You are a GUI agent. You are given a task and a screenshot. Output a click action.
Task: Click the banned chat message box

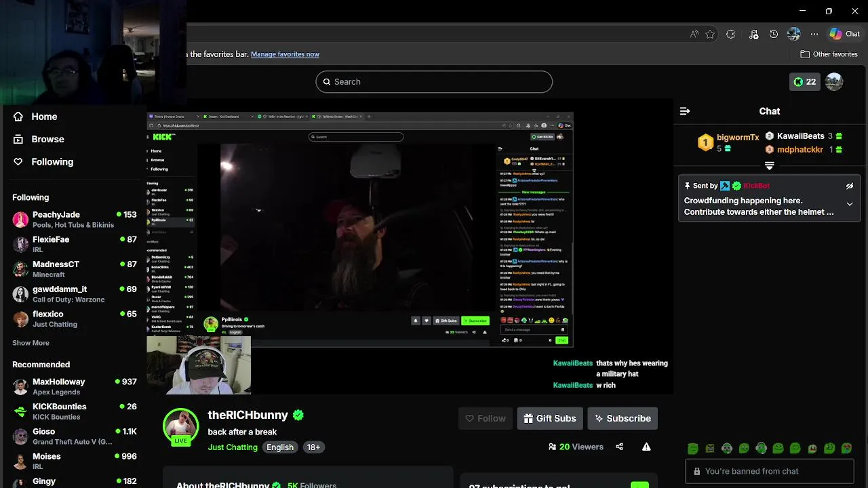click(770, 471)
